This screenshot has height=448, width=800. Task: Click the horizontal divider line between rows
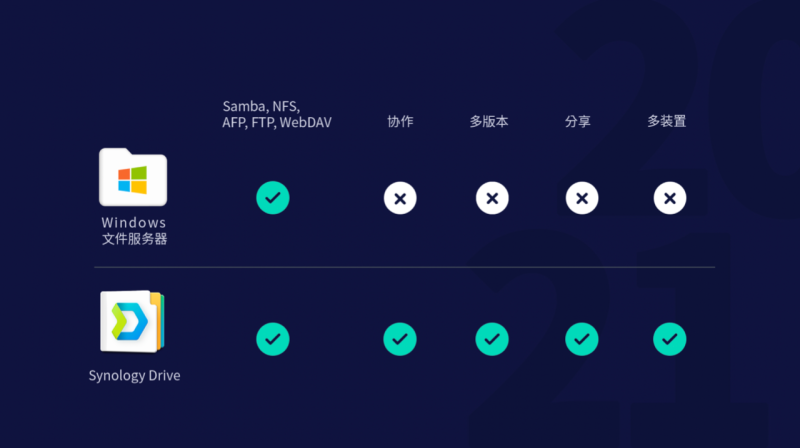coord(405,267)
